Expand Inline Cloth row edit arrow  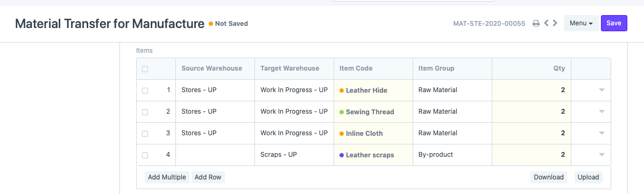click(601, 133)
